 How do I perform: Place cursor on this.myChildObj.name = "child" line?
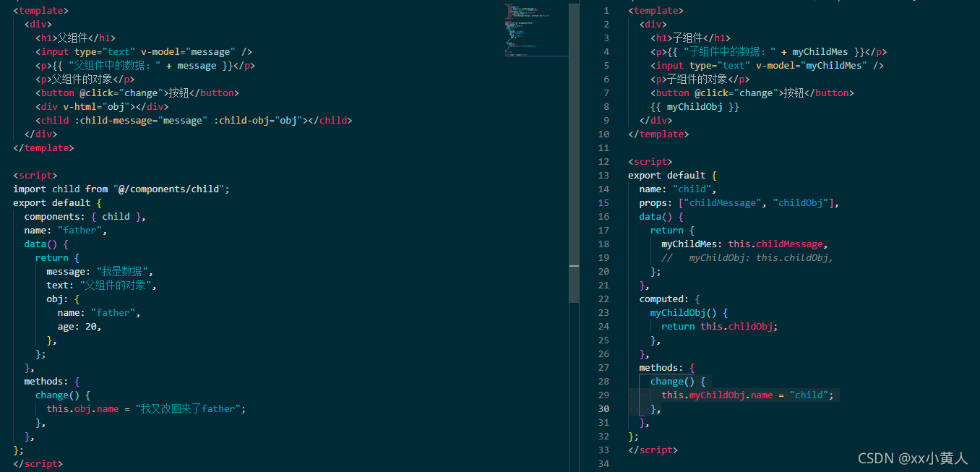747,395
